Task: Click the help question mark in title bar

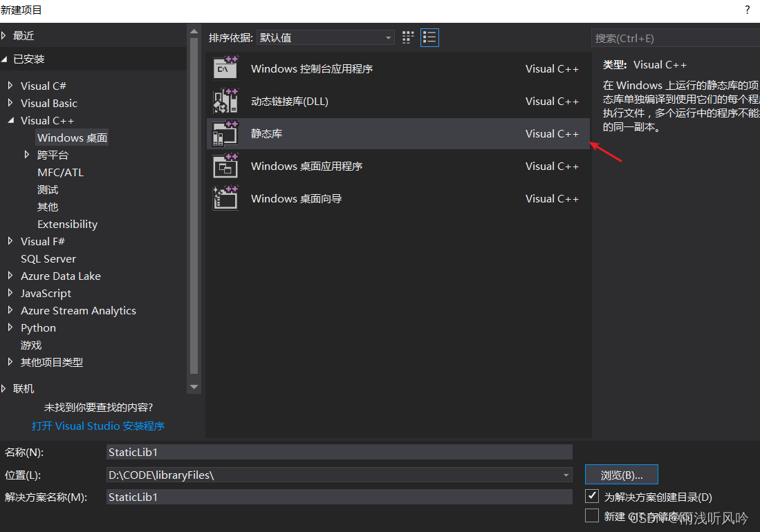Action: [x=747, y=10]
